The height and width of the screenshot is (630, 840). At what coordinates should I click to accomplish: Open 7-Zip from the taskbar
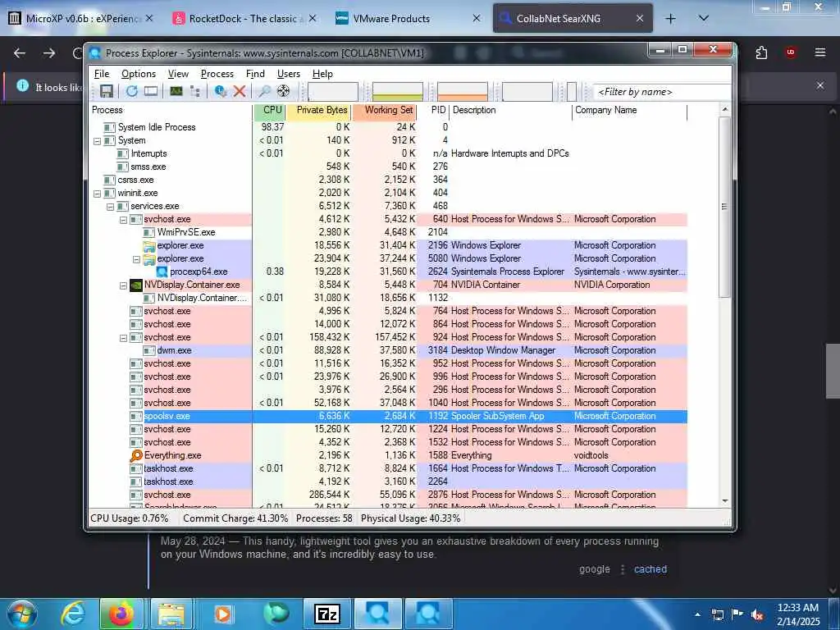tap(327, 614)
